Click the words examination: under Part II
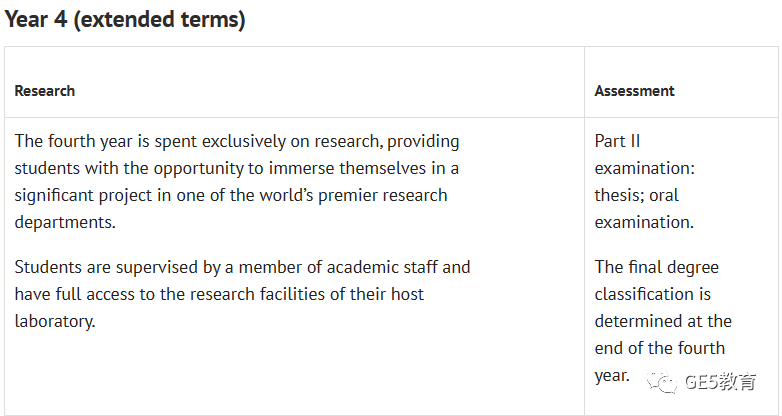The image size is (782, 416). 644,168
